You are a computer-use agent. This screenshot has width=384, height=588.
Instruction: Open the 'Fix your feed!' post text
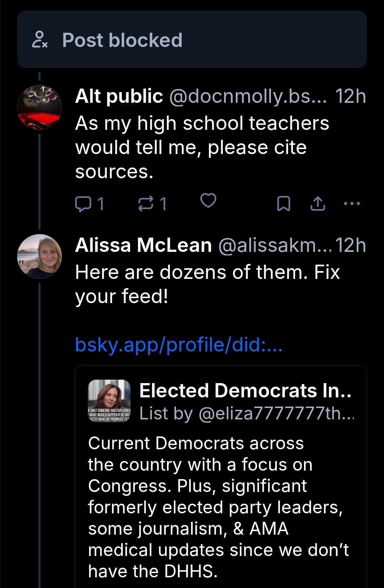pos(207,284)
